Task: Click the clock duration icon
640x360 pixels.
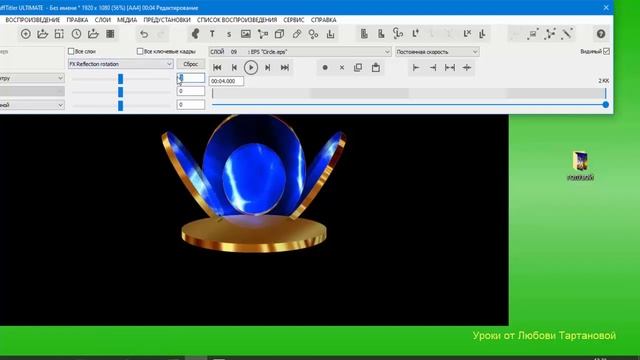Action: [76, 34]
